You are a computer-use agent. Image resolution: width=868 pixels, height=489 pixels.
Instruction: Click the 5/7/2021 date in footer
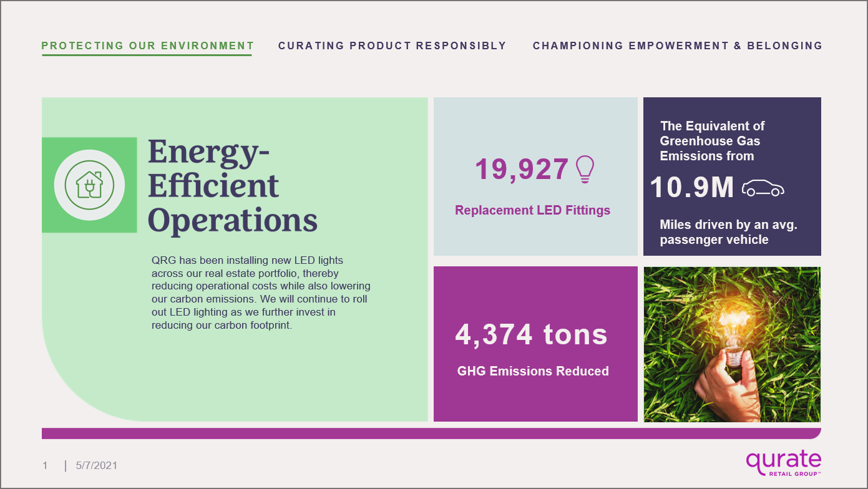click(x=96, y=465)
